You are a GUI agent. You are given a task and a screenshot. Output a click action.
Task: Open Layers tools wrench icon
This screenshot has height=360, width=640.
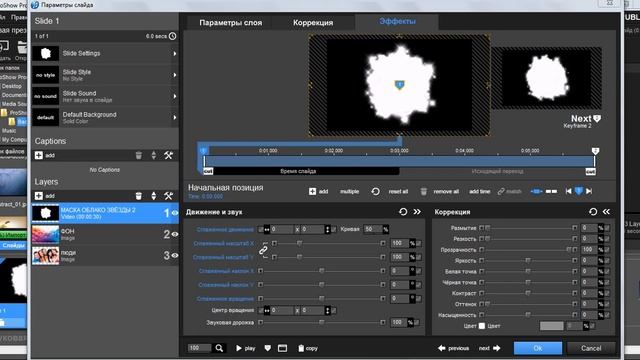click(169, 196)
